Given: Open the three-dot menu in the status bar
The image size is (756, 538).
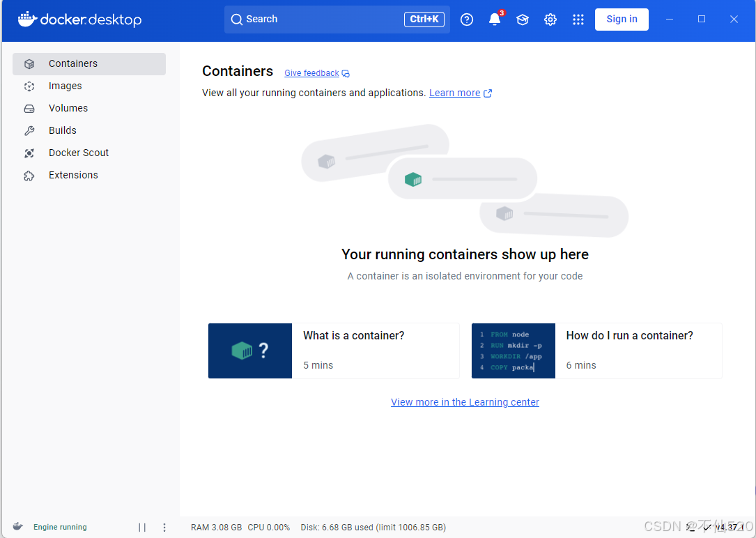Looking at the screenshot, I should [164, 527].
